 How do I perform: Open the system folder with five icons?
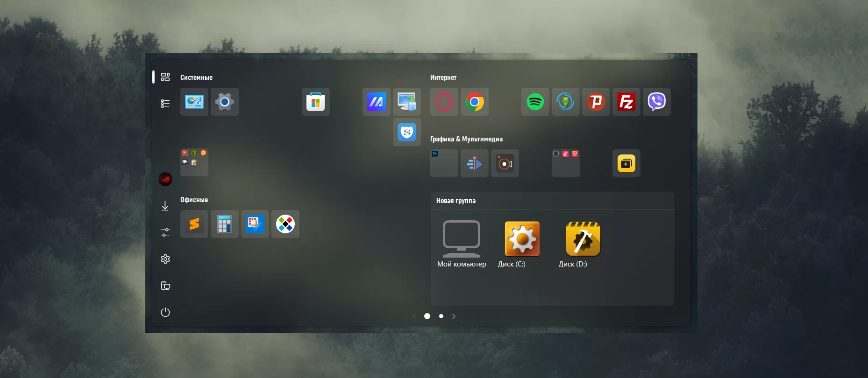194,162
